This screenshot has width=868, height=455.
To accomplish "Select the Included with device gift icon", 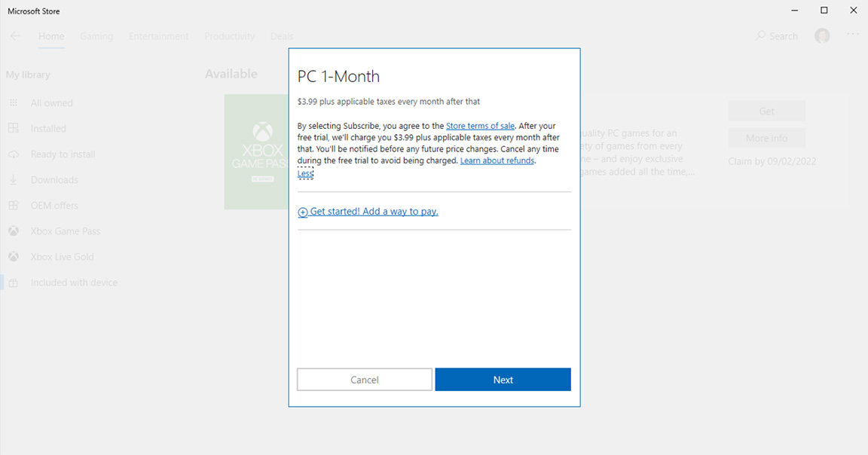I will point(14,282).
